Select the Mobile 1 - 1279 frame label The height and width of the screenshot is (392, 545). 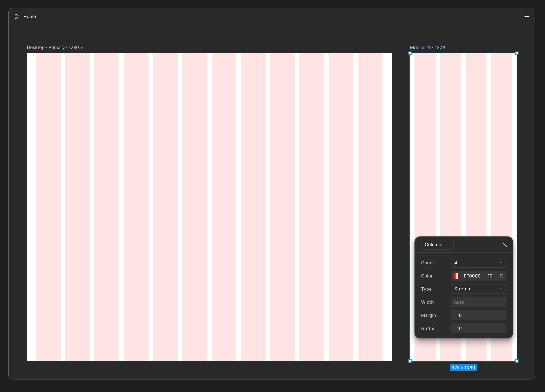427,47
